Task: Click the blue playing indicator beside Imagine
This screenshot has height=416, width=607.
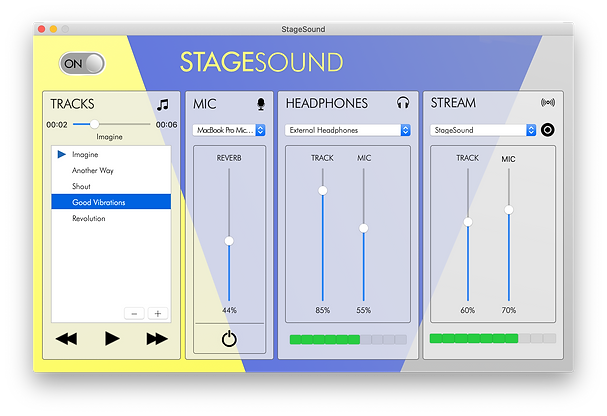Action: click(x=62, y=154)
